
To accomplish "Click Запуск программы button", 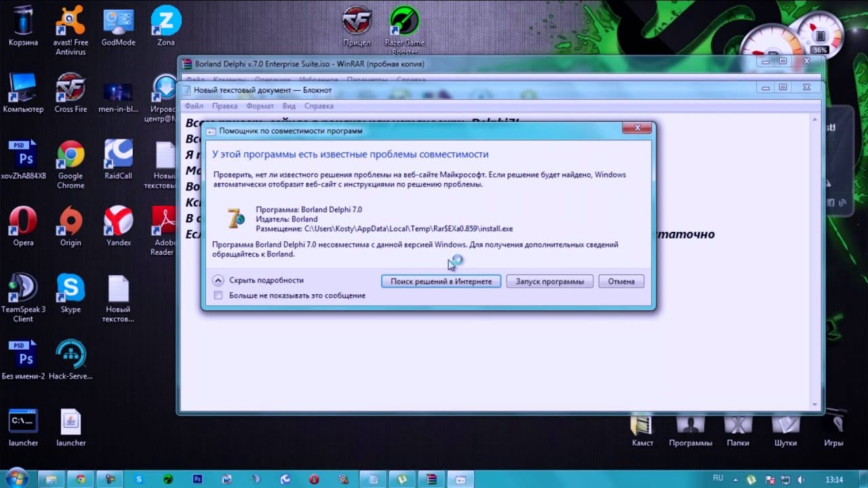I will (549, 281).
